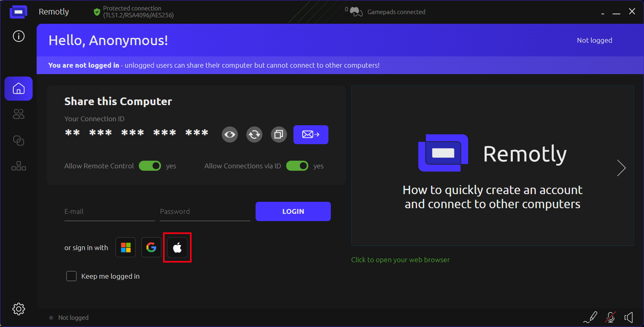The height and width of the screenshot is (327, 644).
Task: Open the devices grid sidebar section
Action: pyautogui.click(x=19, y=166)
